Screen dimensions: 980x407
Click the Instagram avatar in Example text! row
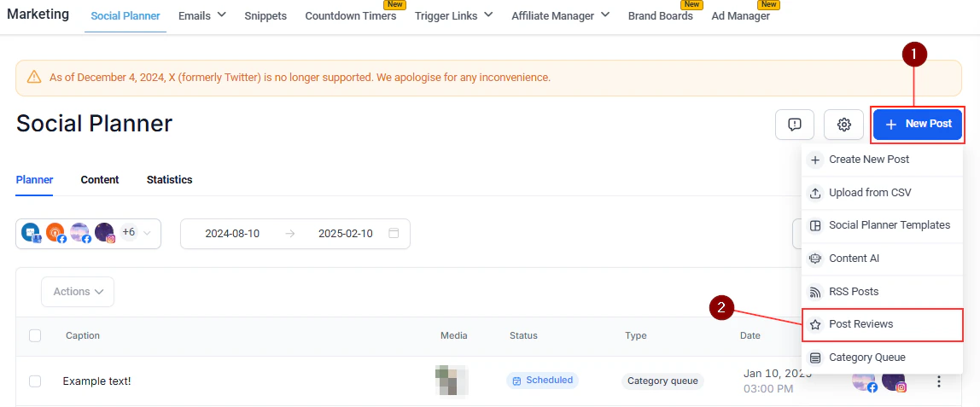click(x=894, y=381)
